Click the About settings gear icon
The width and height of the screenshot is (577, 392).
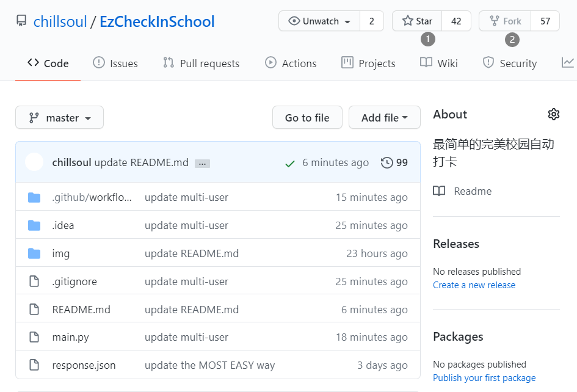[554, 114]
